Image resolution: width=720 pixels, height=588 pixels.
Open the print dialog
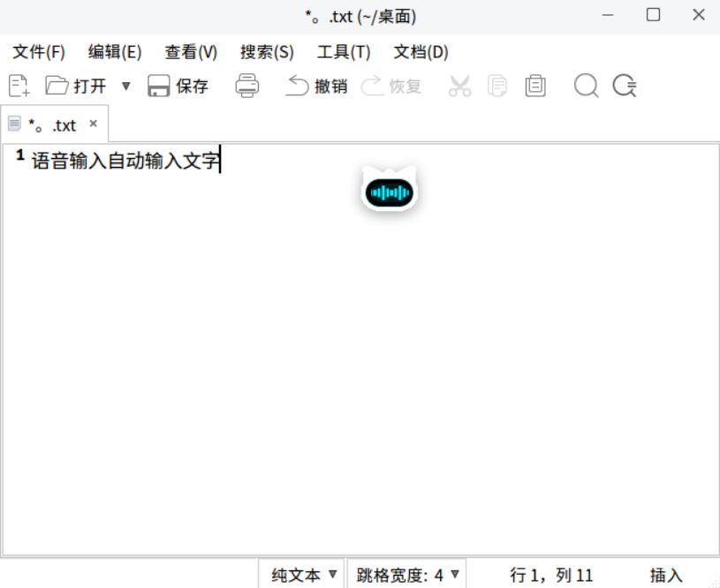tap(246, 86)
